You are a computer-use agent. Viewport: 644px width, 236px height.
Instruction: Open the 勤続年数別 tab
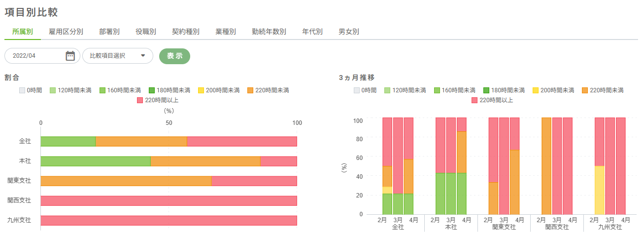269,32
